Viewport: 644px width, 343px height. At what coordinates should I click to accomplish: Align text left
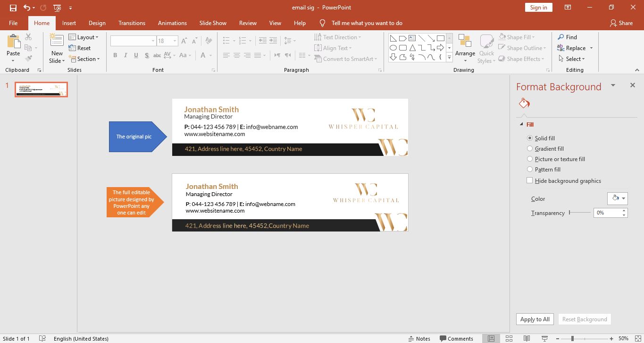tap(226, 55)
